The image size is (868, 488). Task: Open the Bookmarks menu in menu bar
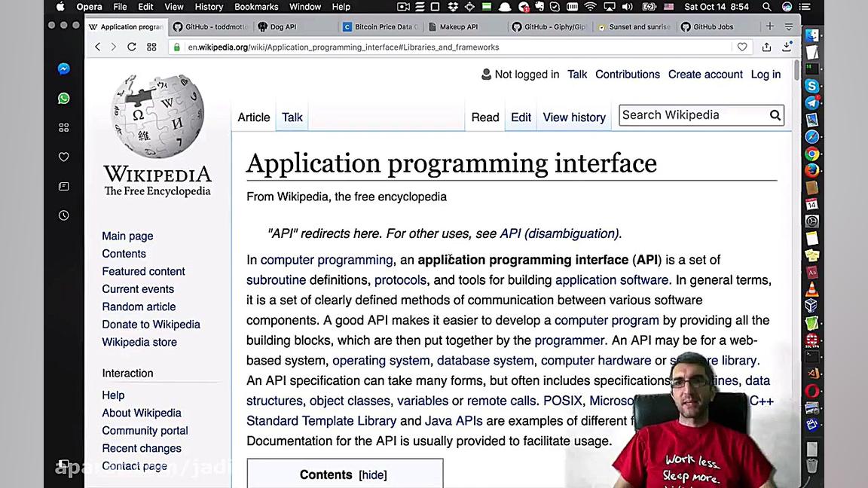pyautogui.click(x=256, y=7)
